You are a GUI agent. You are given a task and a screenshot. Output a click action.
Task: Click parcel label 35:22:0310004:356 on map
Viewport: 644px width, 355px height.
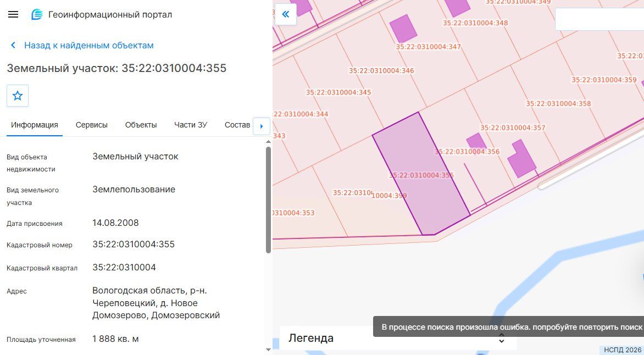(468, 152)
